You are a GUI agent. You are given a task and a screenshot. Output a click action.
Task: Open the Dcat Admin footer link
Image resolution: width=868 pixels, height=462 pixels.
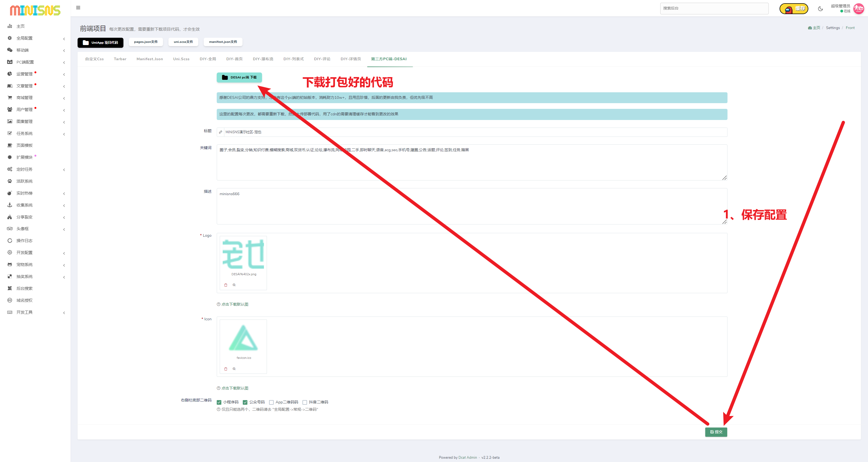tap(468, 458)
